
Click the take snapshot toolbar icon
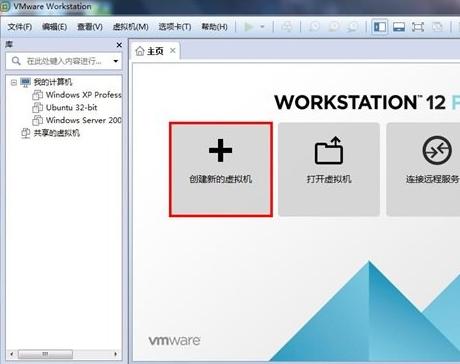pos(314,27)
